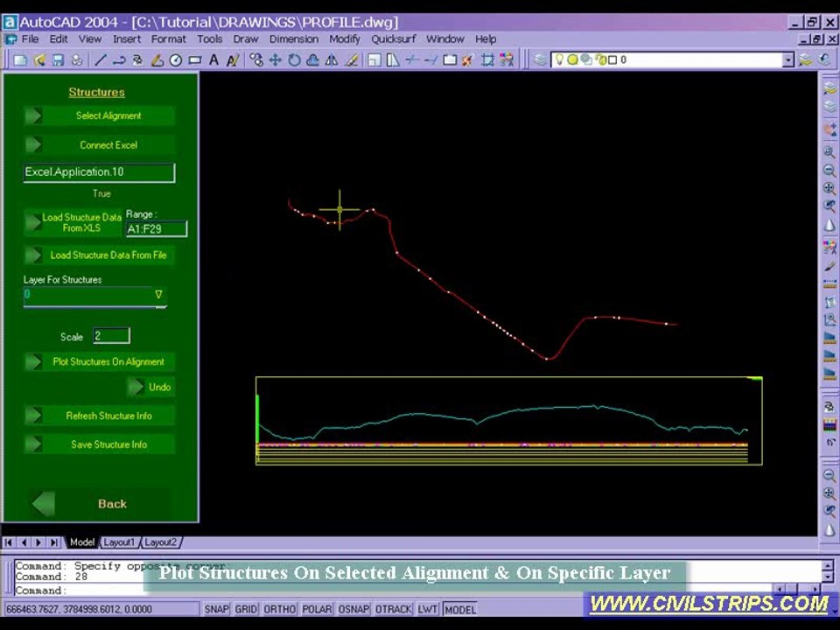Screen dimensions: 840x630
Task: Click the stacked layers icon right of layer dropdown
Action: pos(805,60)
